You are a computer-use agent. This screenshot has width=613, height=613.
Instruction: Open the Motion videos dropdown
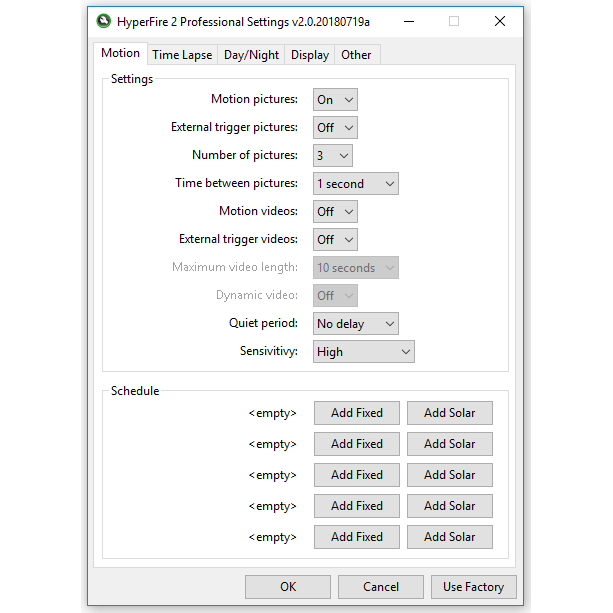click(335, 212)
